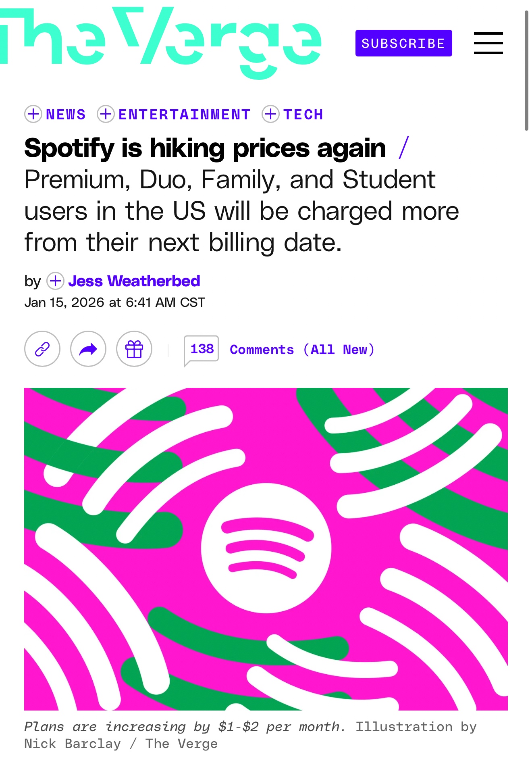
Task: Click The Verge logo
Action: 161,42
